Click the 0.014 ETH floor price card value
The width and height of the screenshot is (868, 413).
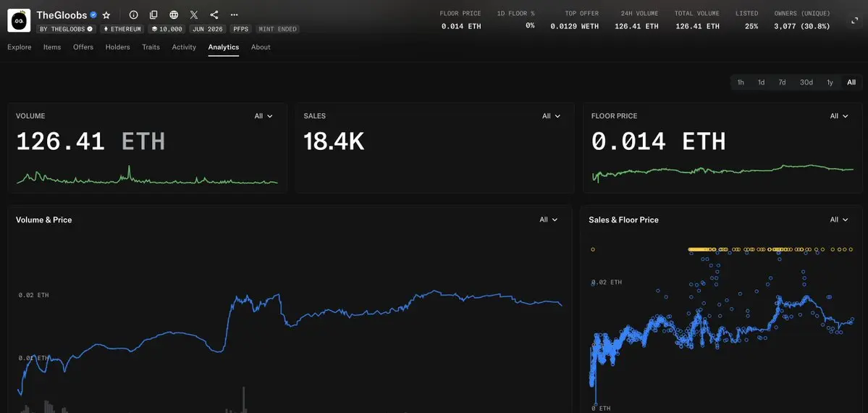pos(658,142)
